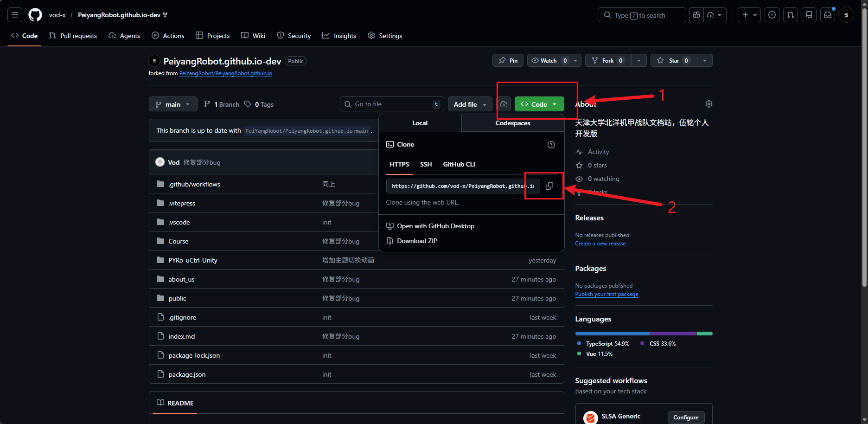The image size is (868, 424).
Task: Expand the main branch selector dropdown
Action: (x=173, y=104)
